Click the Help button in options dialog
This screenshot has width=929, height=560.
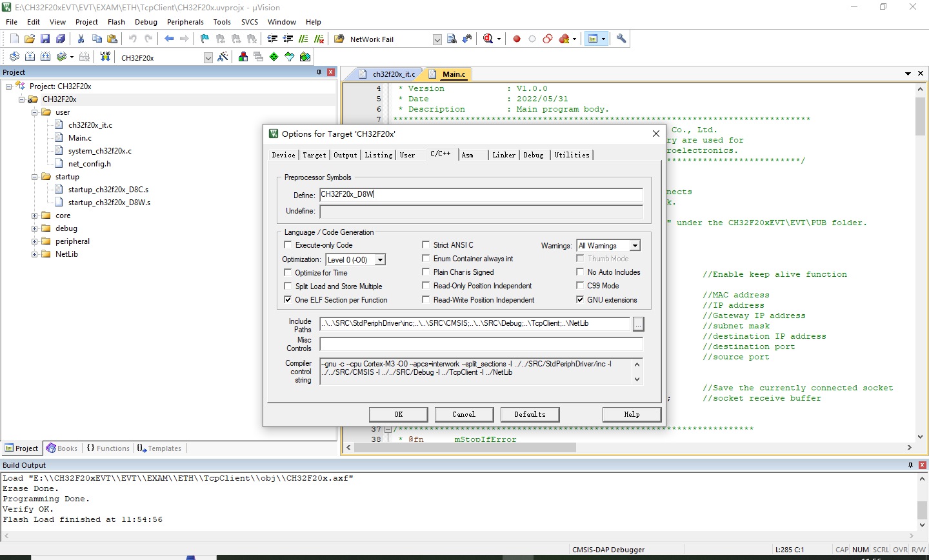click(x=632, y=414)
